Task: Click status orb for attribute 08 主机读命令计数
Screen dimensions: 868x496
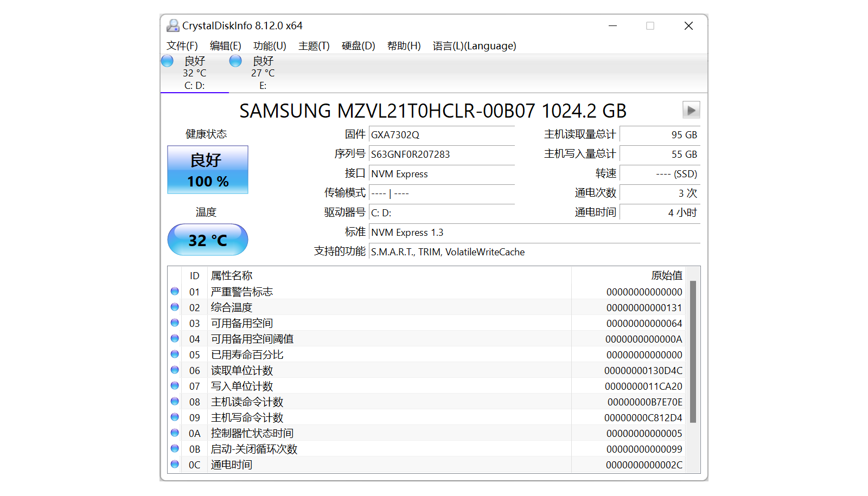Action: click(175, 401)
